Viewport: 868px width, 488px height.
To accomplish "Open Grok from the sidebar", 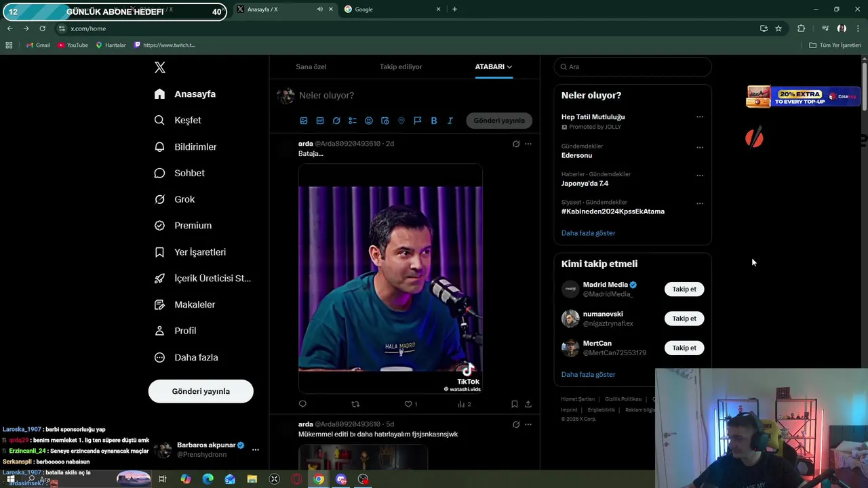I will coord(174,199).
